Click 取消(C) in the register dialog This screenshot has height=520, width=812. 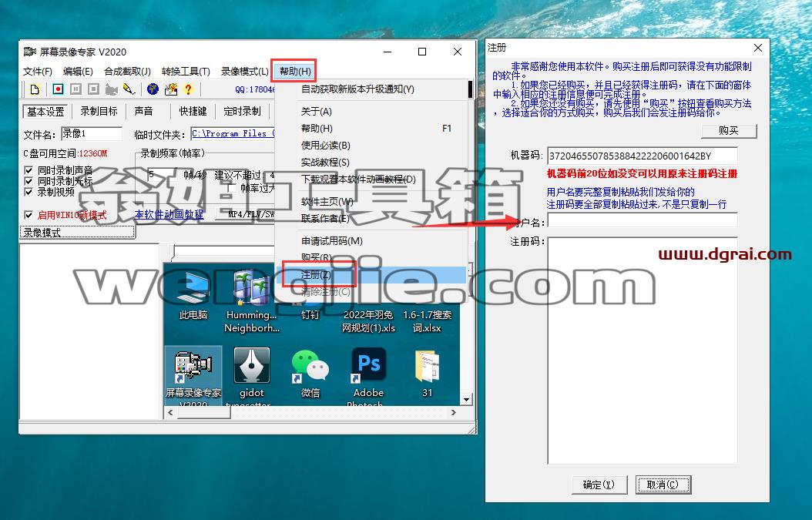tap(663, 485)
